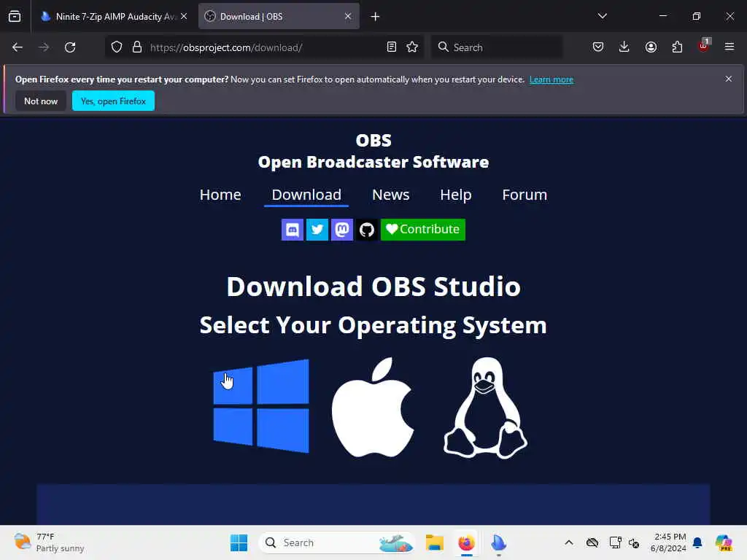Image resolution: width=747 pixels, height=560 pixels.
Task: Open the OBS Discord server icon
Action: (293, 230)
